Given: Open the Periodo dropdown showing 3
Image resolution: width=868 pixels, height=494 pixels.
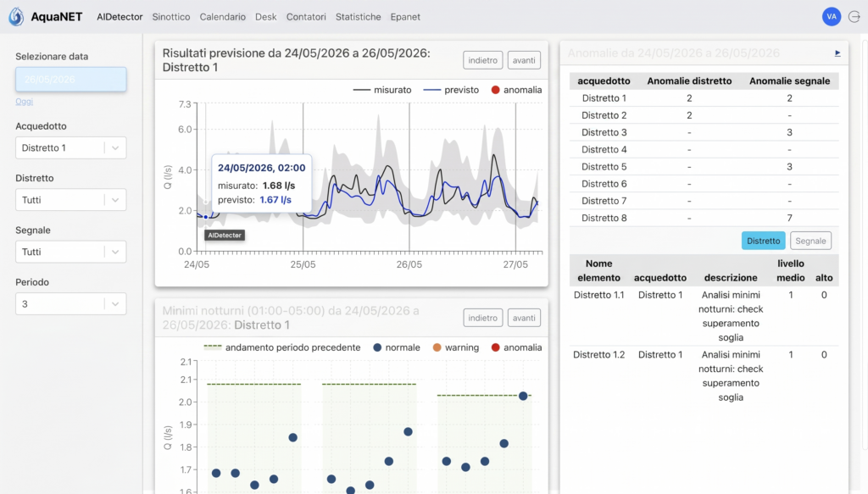Looking at the screenshot, I should pos(71,303).
